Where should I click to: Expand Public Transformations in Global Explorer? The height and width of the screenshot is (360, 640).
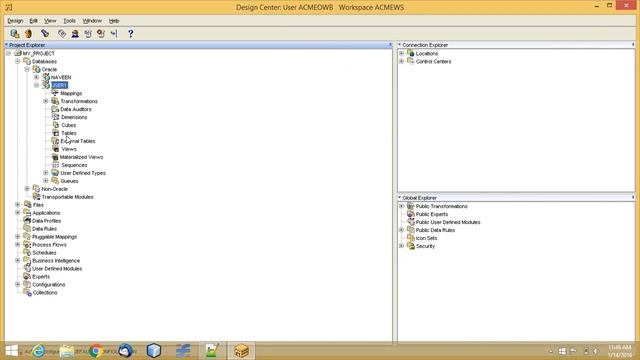[x=401, y=206]
